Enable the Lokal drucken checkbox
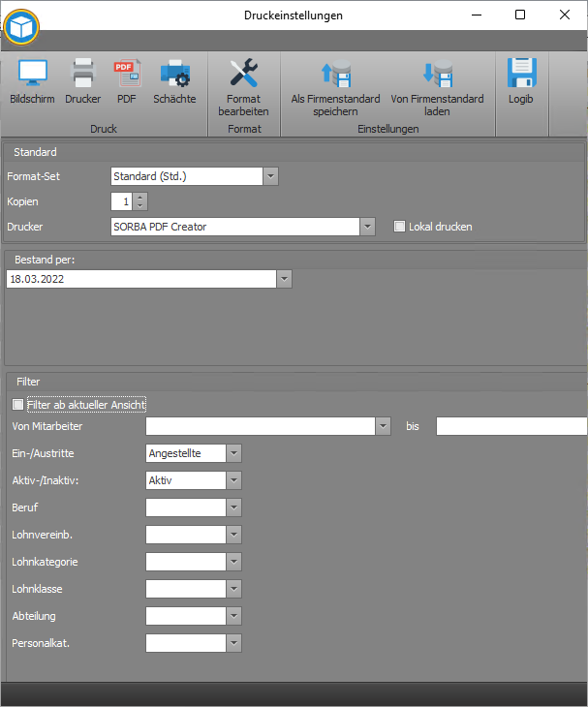This screenshot has height=707, width=588. (x=399, y=227)
